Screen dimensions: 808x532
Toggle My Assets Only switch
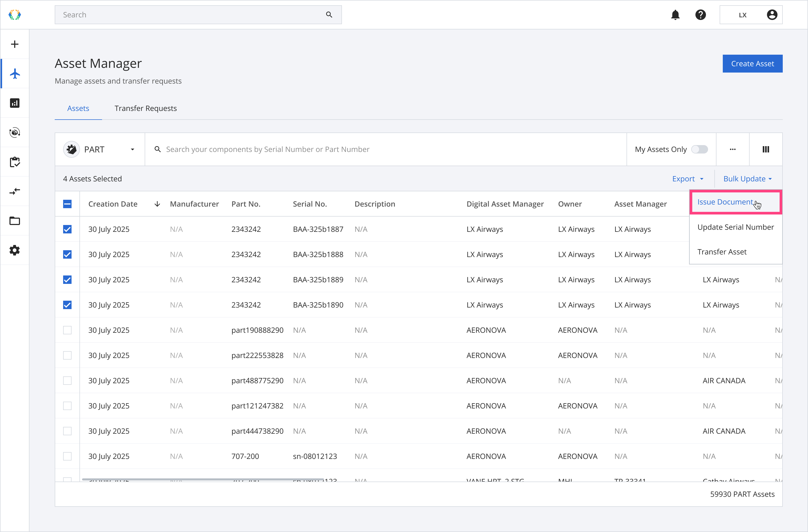pos(699,149)
